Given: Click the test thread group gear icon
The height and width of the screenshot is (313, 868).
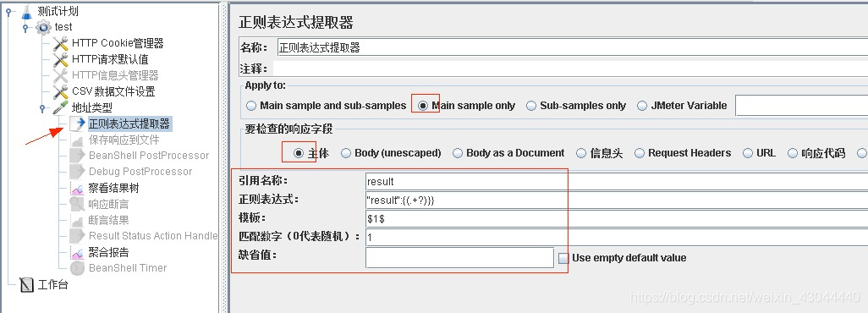Looking at the screenshot, I should 43,27.
